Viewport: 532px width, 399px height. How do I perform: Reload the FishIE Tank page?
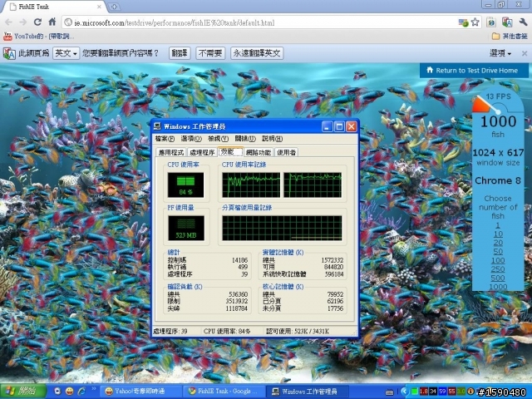point(37,22)
